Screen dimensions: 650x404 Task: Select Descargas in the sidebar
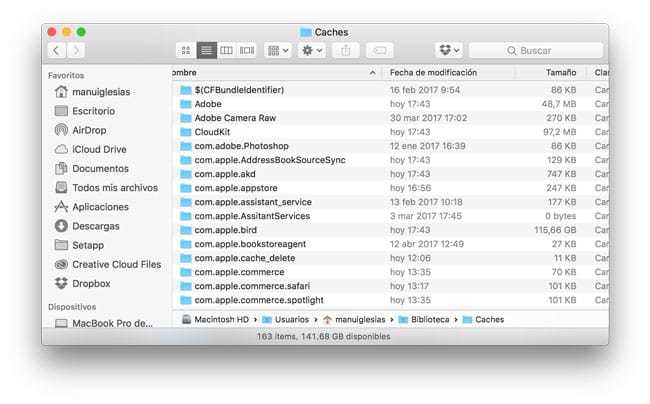coord(95,226)
